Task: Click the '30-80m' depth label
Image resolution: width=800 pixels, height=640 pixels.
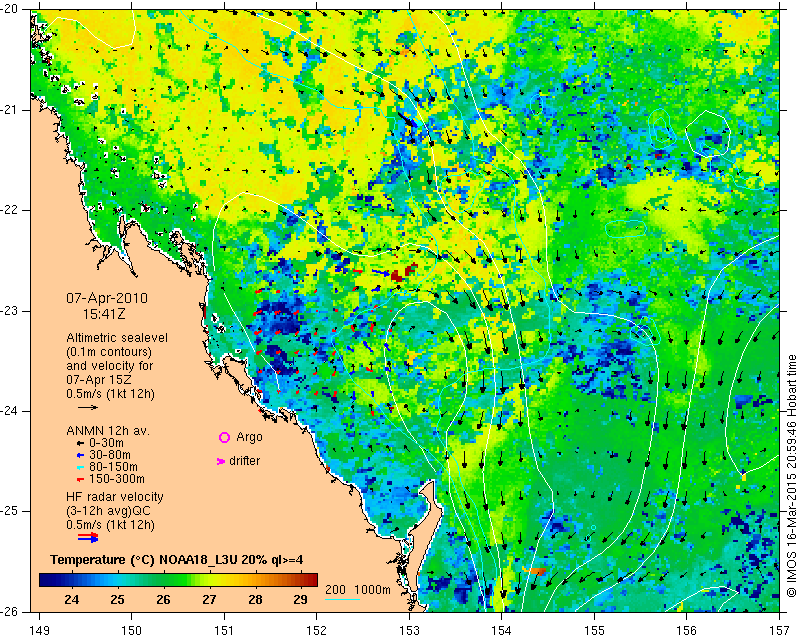Action: coord(110,455)
